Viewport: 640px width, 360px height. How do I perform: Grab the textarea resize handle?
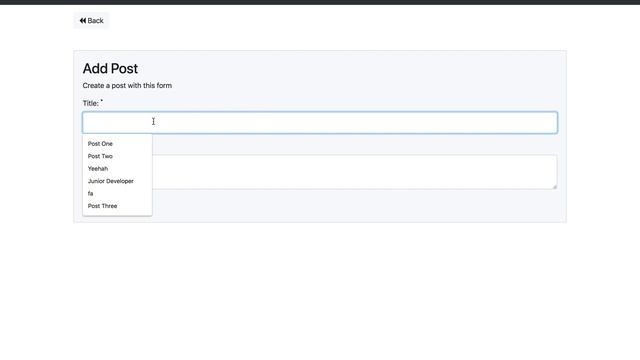(x=554, y=187)
